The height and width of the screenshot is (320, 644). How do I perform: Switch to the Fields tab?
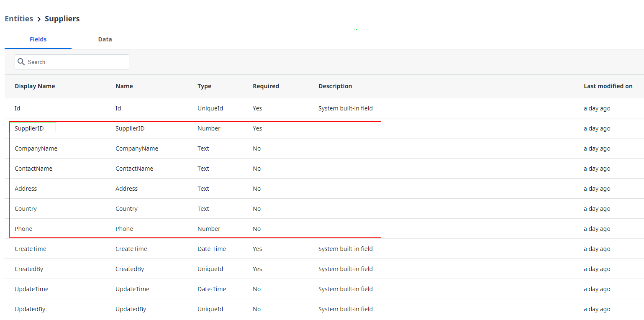click(x=38, y=39)
